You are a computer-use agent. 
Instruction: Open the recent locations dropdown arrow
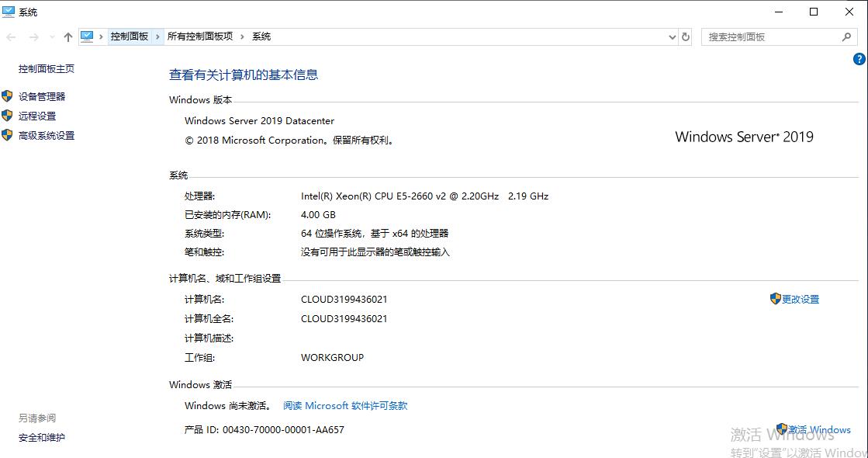pos(52,37)
